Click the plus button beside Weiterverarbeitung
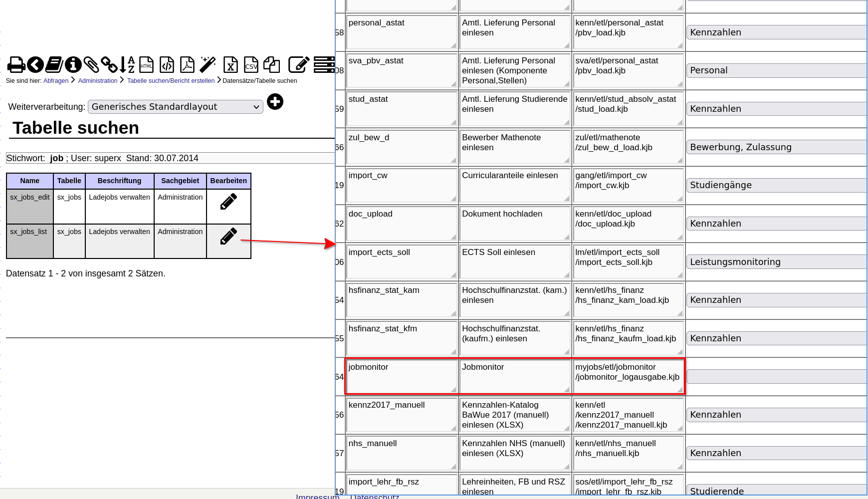Viewport: 868px width, 499px height. pyautogui.click(x=275, y=102)
